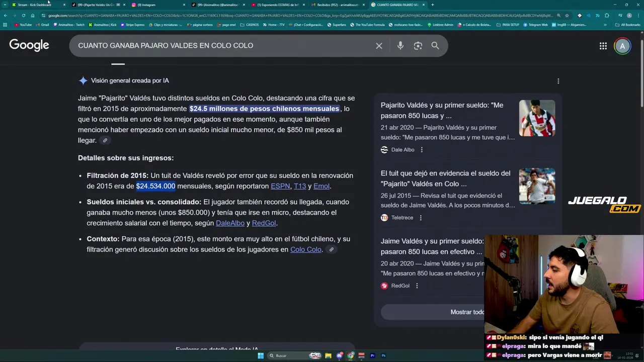The width and height of the screenshot is (644, 362).
Task: Open more options for RedGol result
Action: (x=417, y=286)
